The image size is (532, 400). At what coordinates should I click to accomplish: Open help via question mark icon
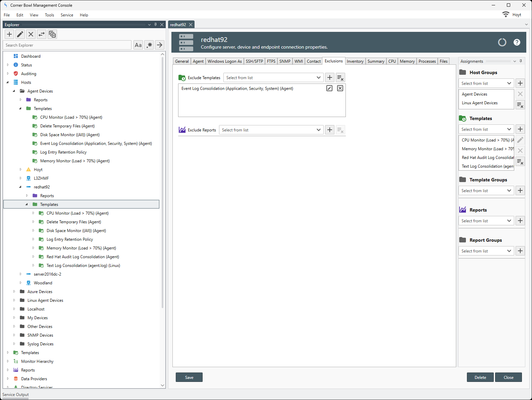[x=517, y=42]
